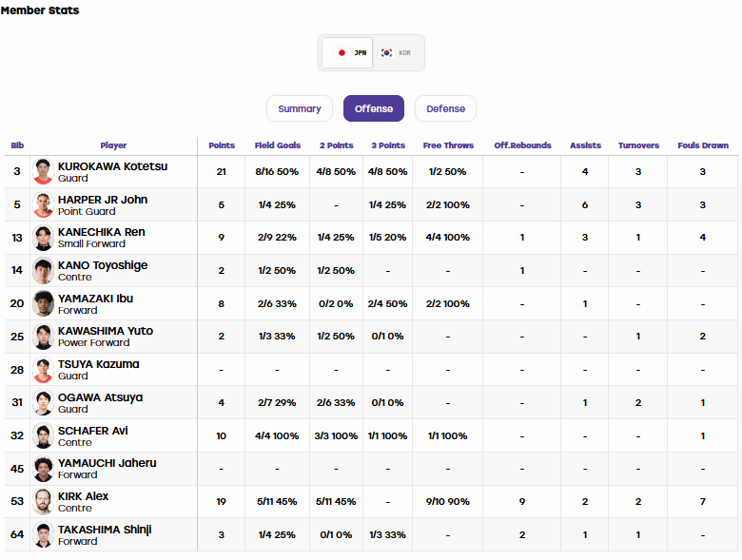
Task: Click the Field Goals column header
Action: (x=278, y=145)
